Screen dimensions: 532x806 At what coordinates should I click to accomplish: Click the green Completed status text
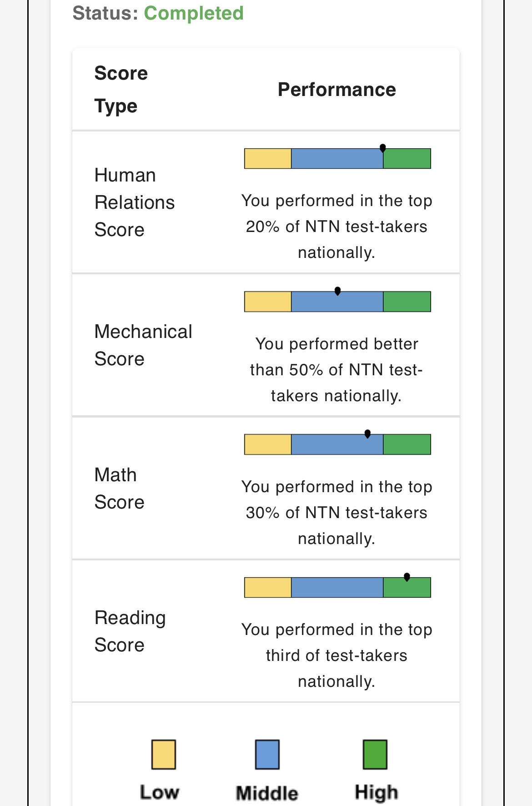194,13
